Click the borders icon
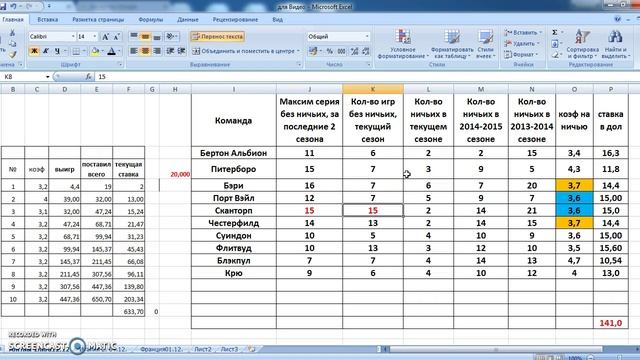 pos(76,51)
